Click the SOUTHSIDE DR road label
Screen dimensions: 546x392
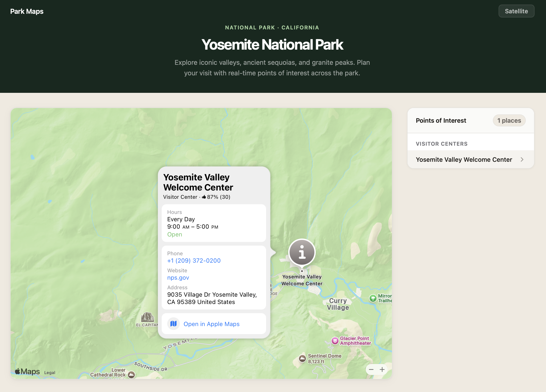151,367
